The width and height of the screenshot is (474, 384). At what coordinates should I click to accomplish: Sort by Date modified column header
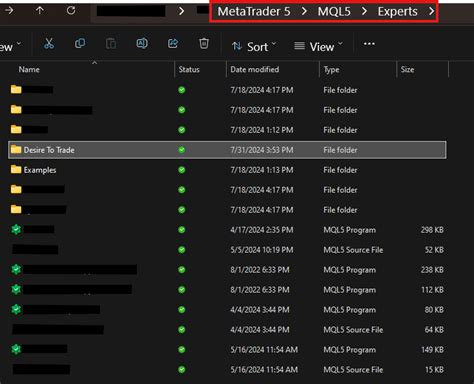coord(255,69)
